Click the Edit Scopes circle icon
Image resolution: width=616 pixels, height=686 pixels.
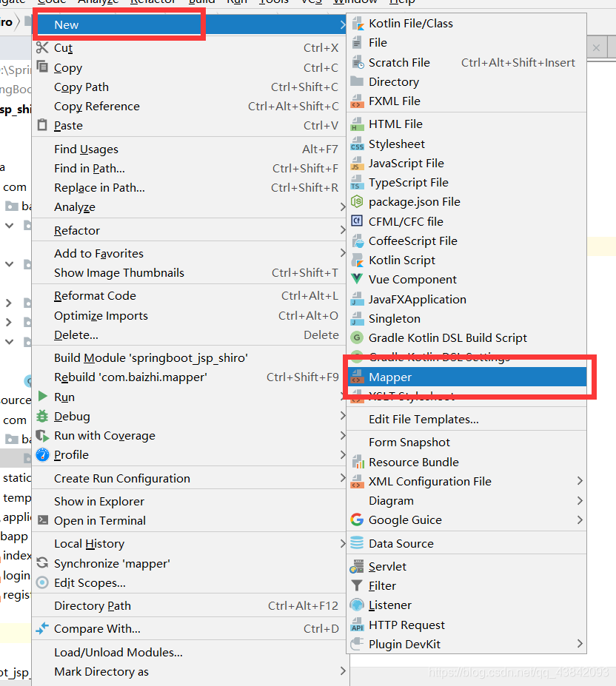(42, 582)
